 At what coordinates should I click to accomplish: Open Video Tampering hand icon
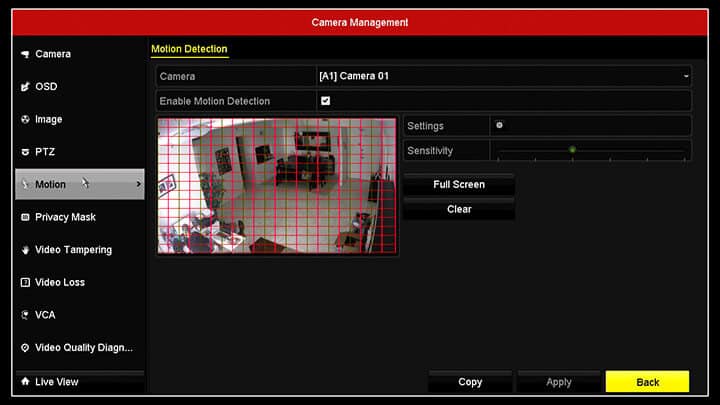[25, 250]
